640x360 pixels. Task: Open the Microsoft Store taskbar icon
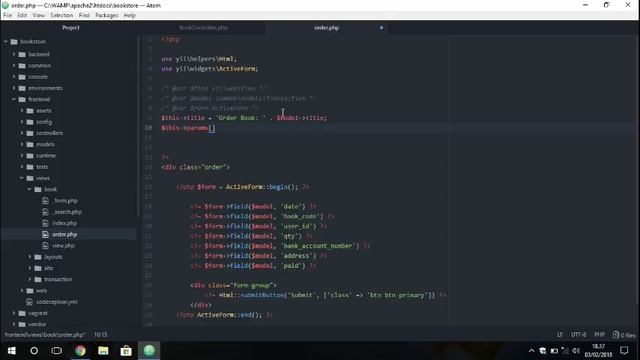(126, 351)
